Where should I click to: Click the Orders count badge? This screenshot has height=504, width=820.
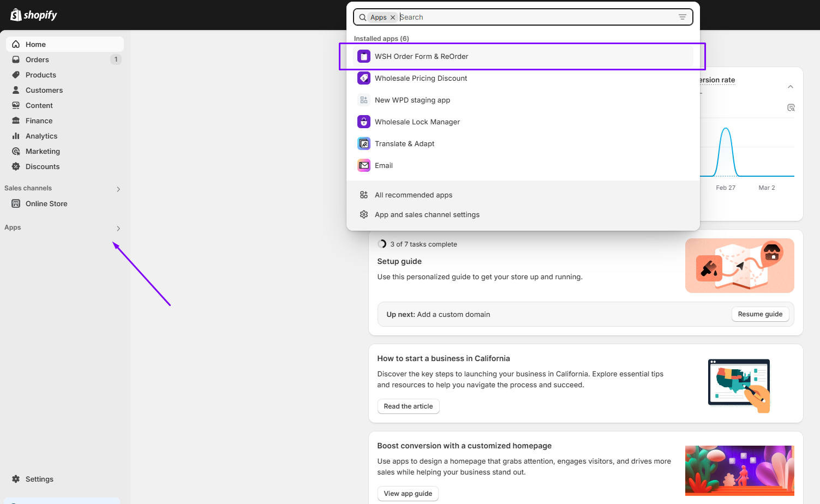(x=116, y=59)
